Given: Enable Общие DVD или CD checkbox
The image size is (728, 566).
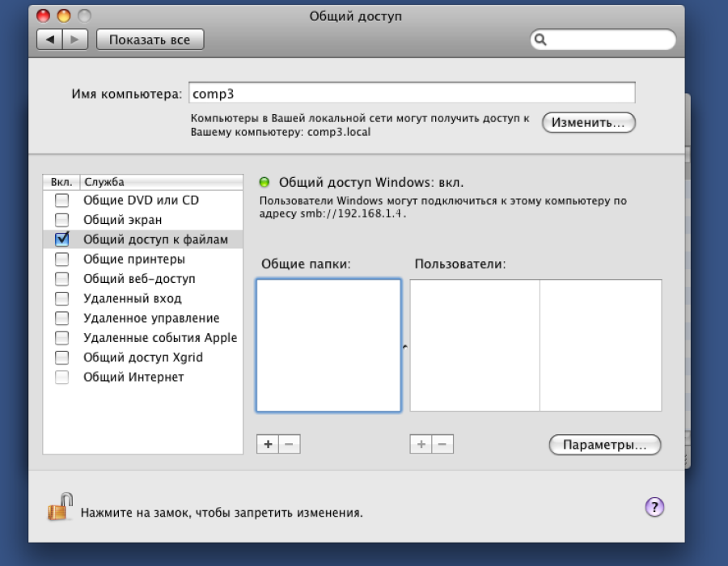Looking at the screenshot, I should [61, 201].
